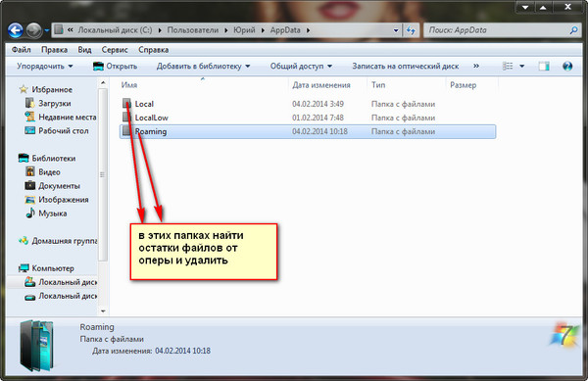
Task: Open the Упорядочить dropdown
Action: [45, 67]
